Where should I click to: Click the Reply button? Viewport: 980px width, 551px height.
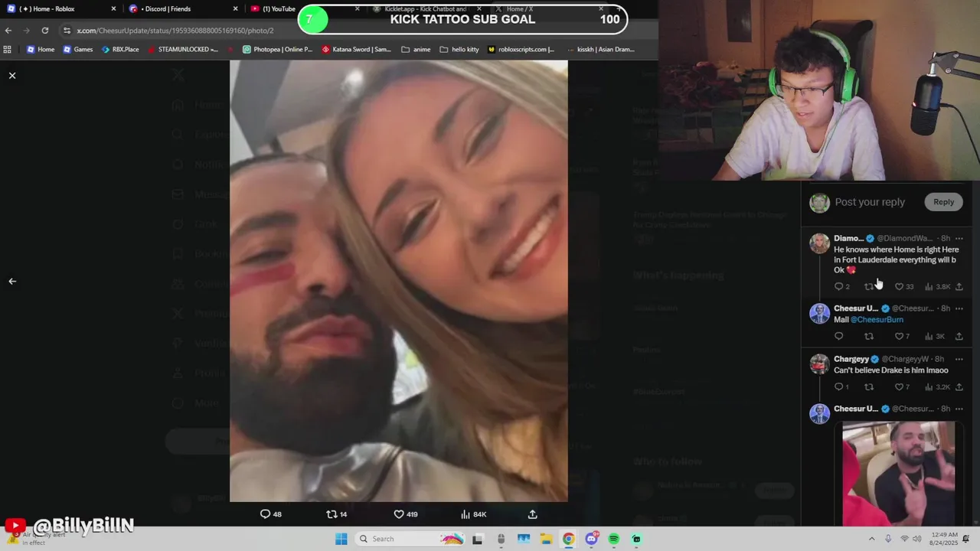click(943, 202)
